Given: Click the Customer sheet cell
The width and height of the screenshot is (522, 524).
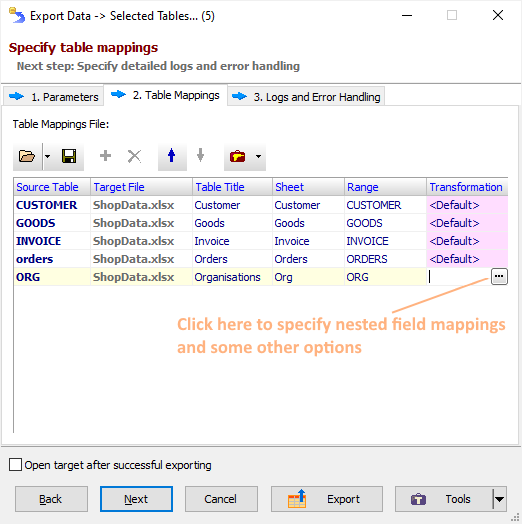Looking at the screenshot, I should click(x=308, y=205).
